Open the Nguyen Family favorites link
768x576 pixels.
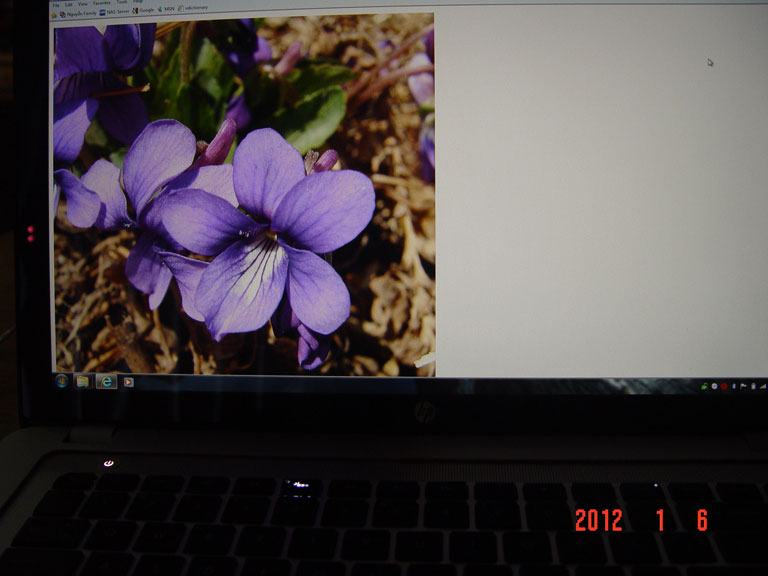tap(78, 14)
